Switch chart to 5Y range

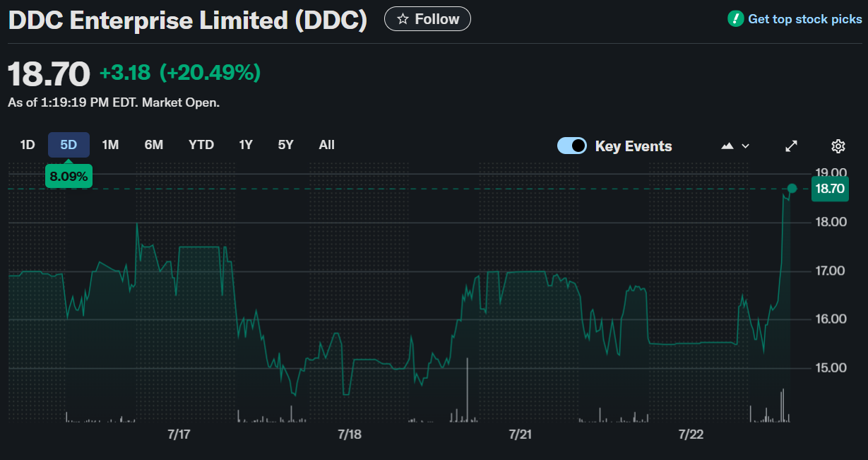point(285,145)
